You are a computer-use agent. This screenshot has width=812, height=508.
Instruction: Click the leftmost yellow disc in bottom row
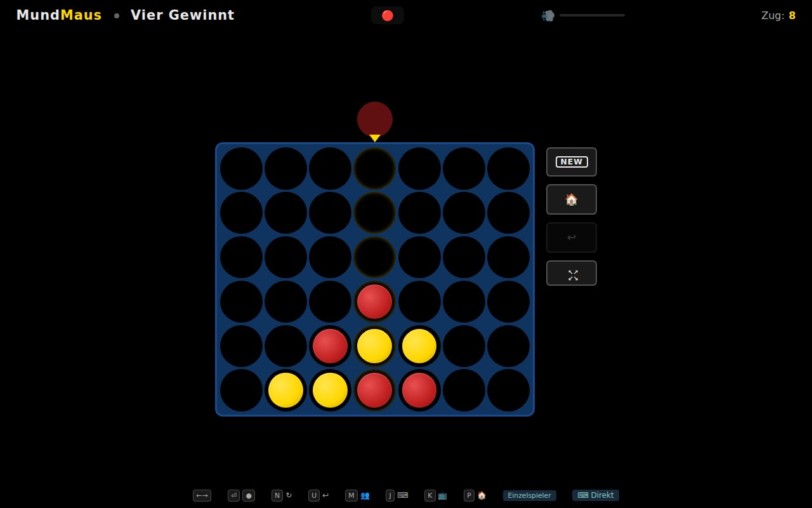pos(285,391)
